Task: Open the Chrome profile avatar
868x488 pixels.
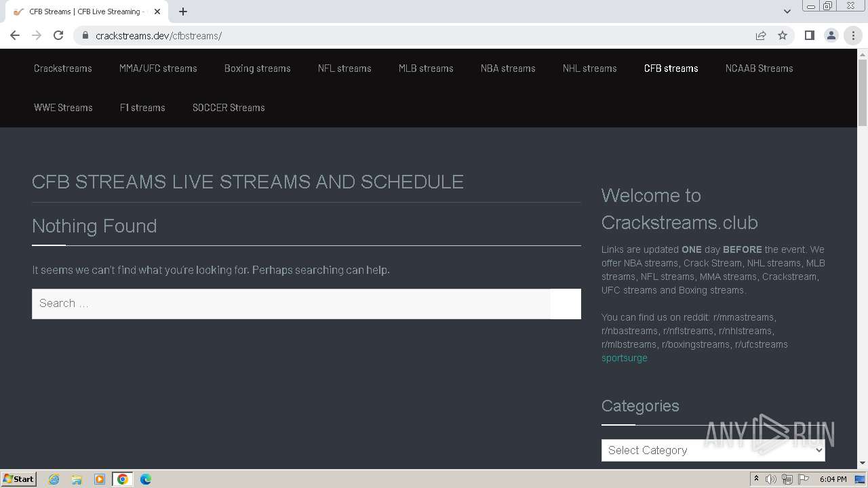Action: click(x=831, y=35)
